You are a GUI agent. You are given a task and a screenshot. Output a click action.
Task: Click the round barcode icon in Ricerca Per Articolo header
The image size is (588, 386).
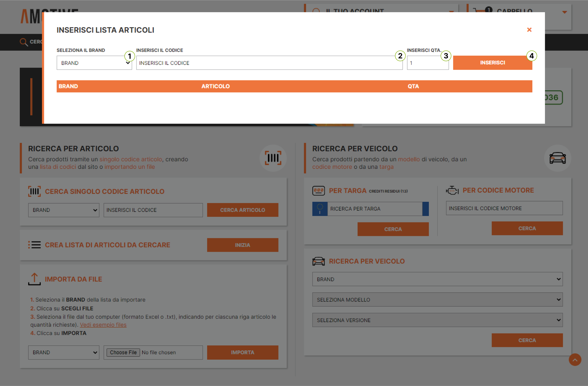coord(273,158)
